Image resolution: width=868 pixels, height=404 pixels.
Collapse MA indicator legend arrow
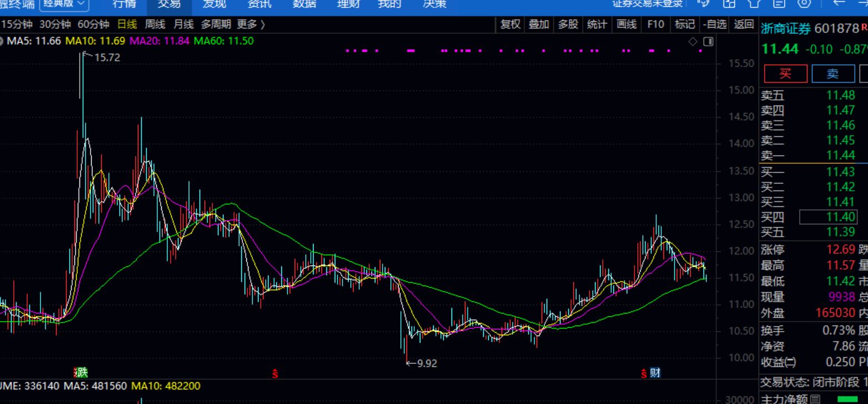click(x=2, y=41)
